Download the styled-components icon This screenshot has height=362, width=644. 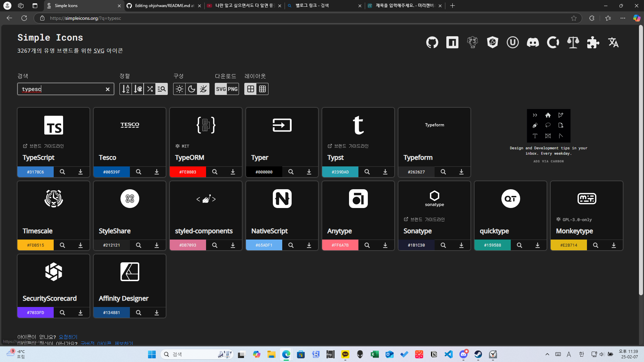pyautogui.click(x=233, y=245)
